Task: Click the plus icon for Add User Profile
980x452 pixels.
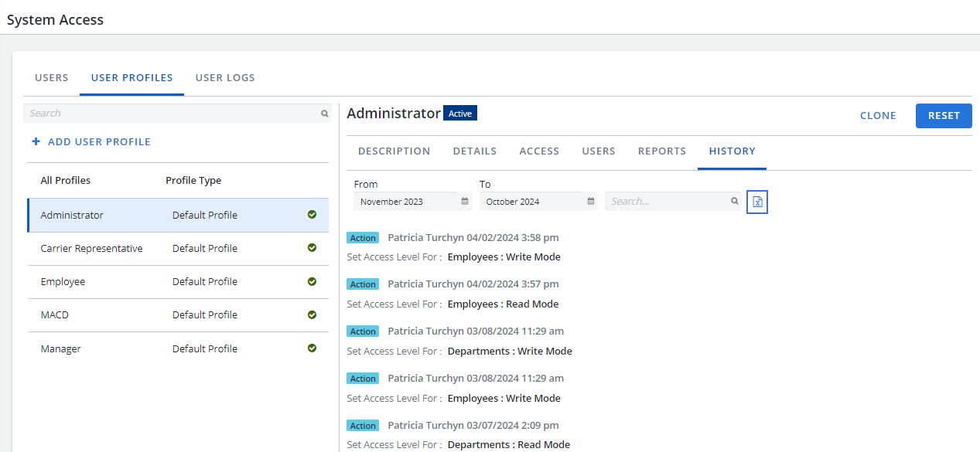Action: click(x=36, y=142)
